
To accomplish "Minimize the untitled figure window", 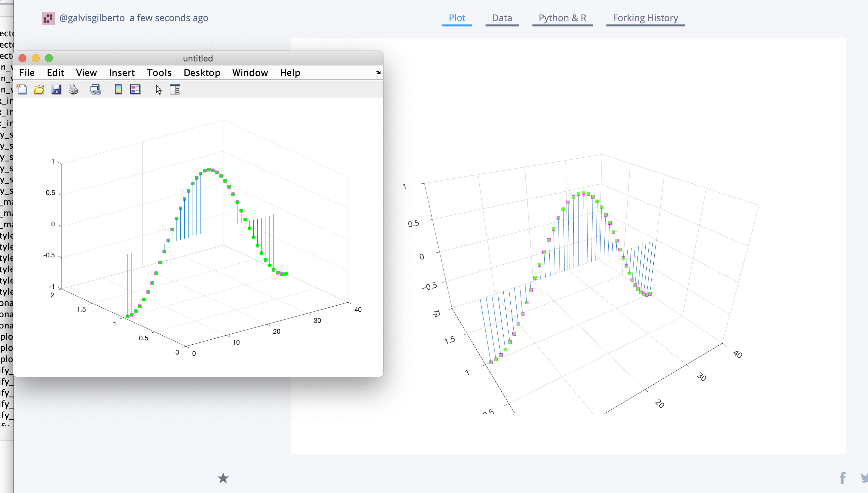I will point(36,58).
